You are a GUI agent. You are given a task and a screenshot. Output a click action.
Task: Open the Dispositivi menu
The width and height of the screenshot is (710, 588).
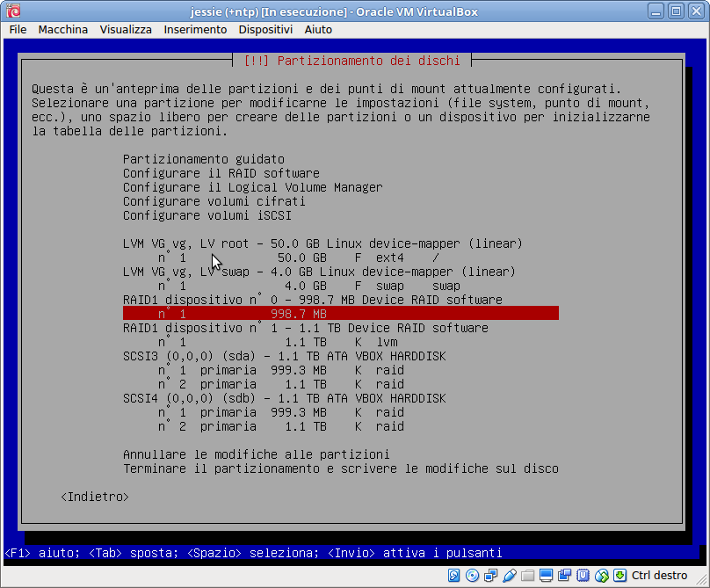tap(265, 30)
